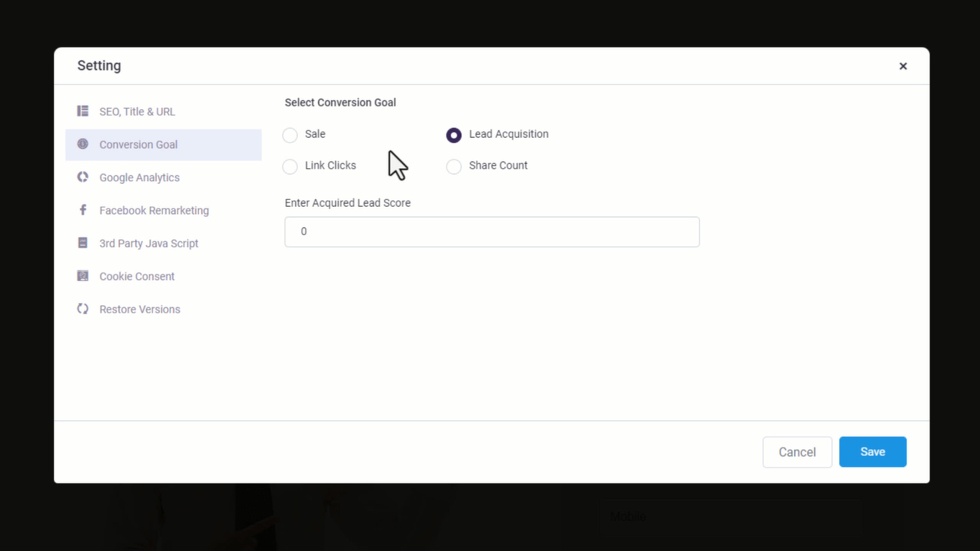This screenshot has width=980, height=551.
Task: Click the Link Clicks label text
Action: click(330, 166)
